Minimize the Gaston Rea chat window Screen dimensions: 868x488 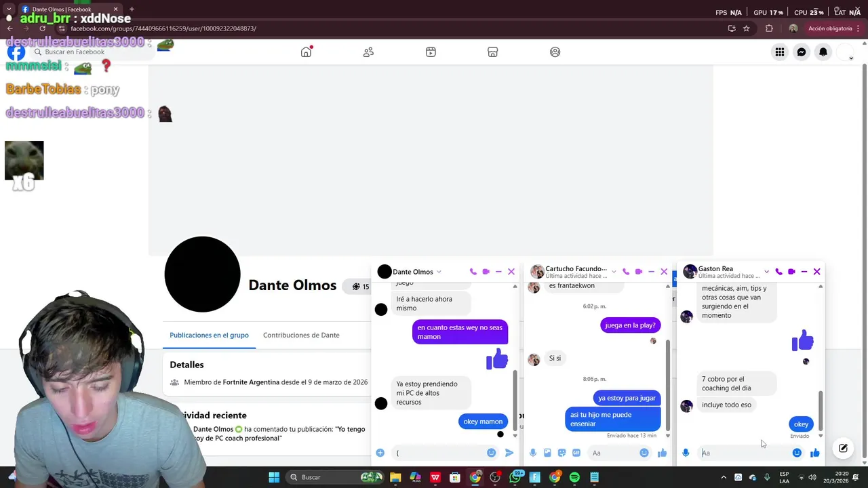[x=804, y=272]
